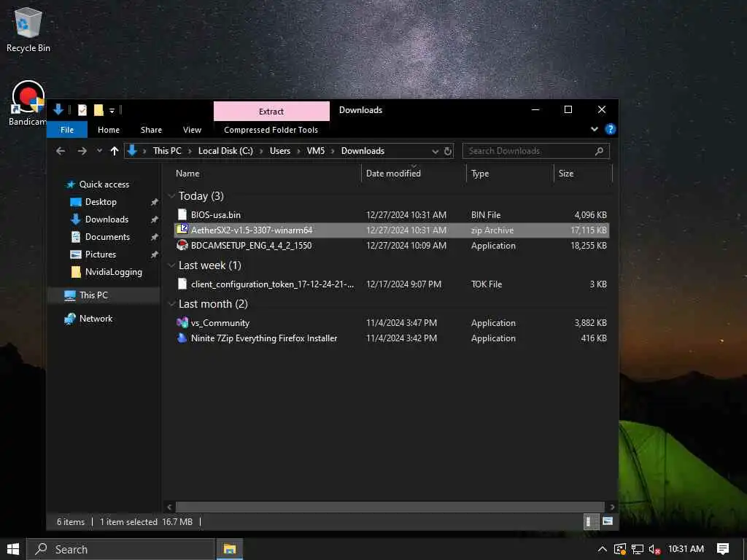Open the Recycle Bin desktop icon

[x=28, y=29]
